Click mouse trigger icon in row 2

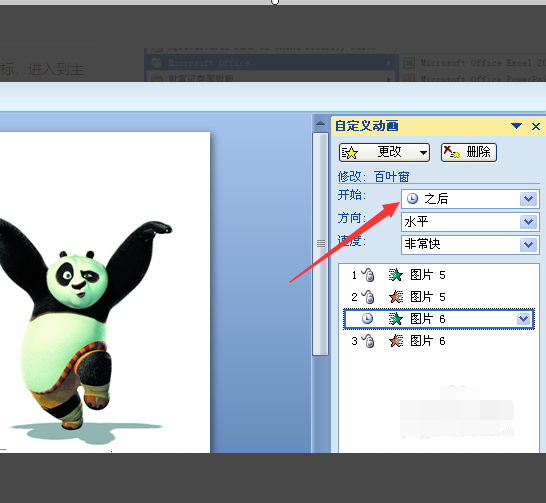click(368, 297)
